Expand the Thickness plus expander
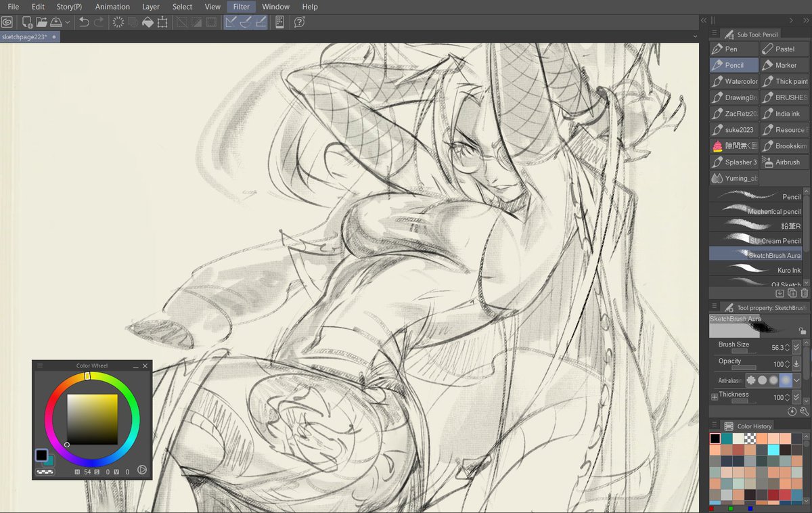The image size is (812, 513). coord(715,397)
